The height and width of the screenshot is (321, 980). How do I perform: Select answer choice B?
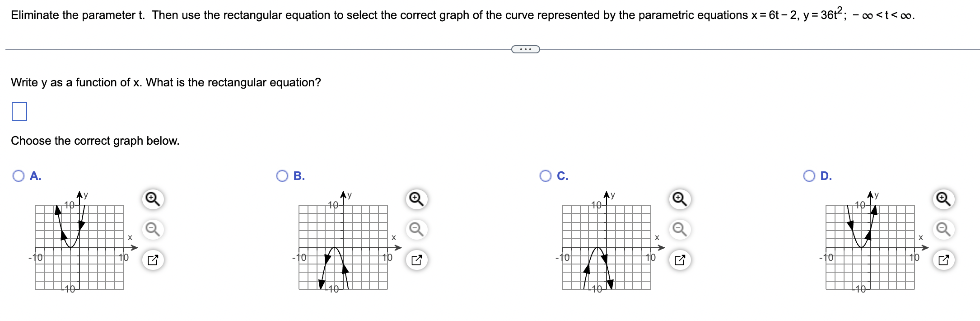tap(282, 175)
